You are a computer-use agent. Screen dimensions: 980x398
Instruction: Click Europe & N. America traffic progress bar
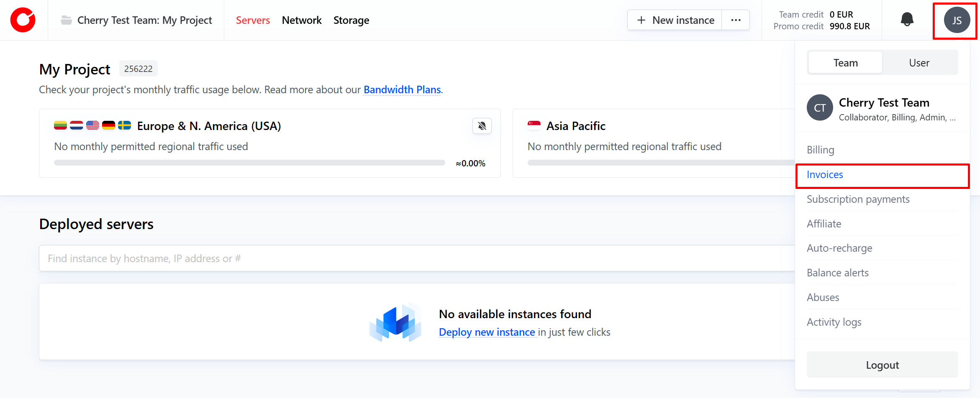click(249, 163)
